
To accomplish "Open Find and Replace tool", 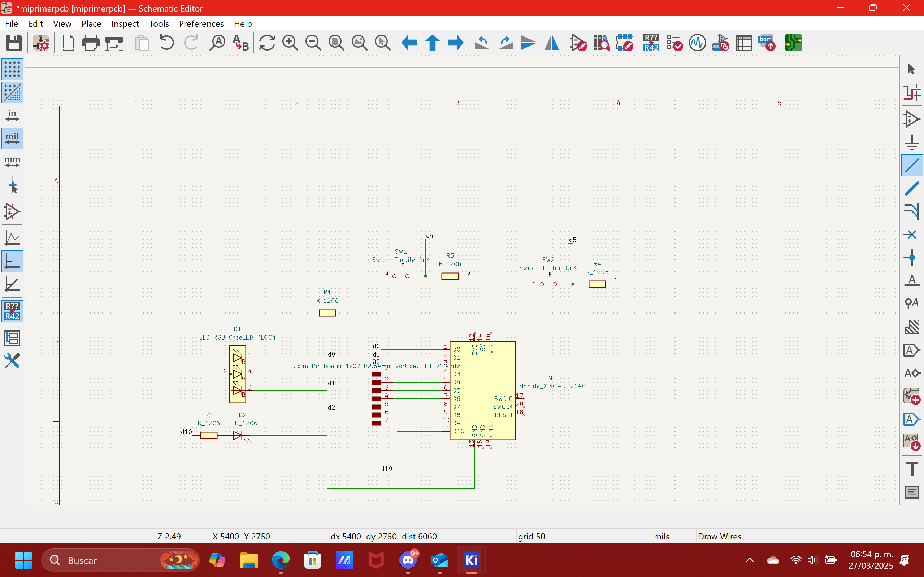I will [240, 42].
